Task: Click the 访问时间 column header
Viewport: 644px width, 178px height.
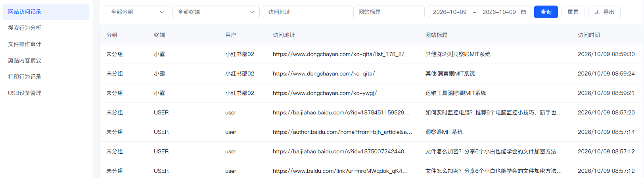Action: (589, 35)
